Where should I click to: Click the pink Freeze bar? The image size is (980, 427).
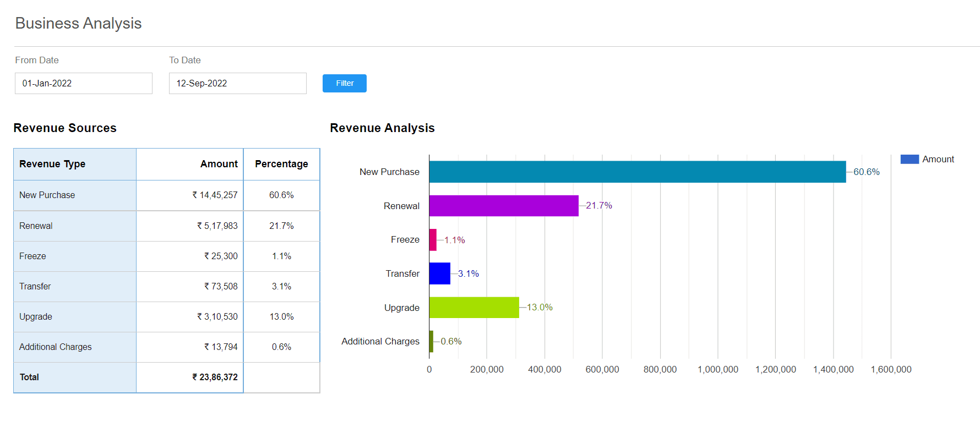click(x=433, y=240)
